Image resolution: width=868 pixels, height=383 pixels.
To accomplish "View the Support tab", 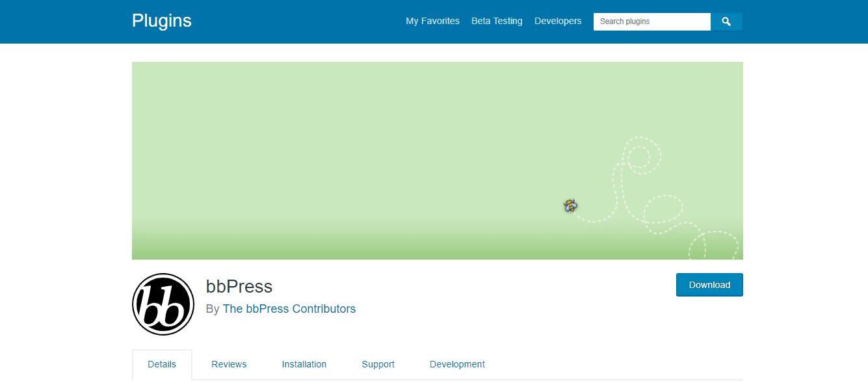I will [x=378, y=364].
